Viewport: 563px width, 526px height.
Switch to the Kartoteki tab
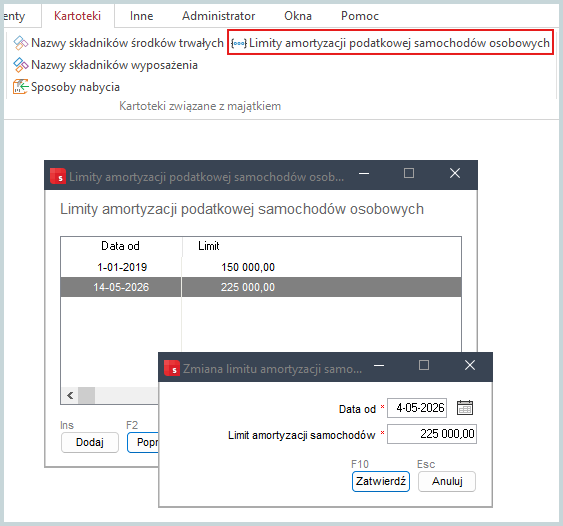tap(77, 16)
